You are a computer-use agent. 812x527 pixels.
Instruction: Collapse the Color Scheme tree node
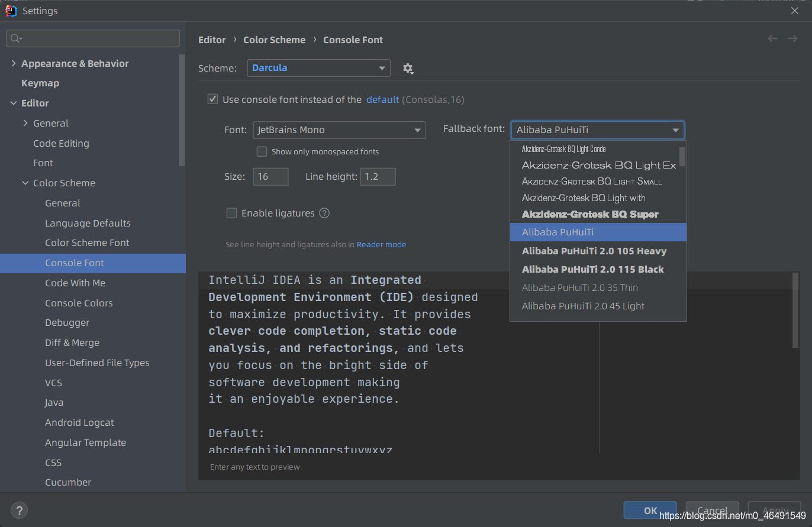point(25,183)
